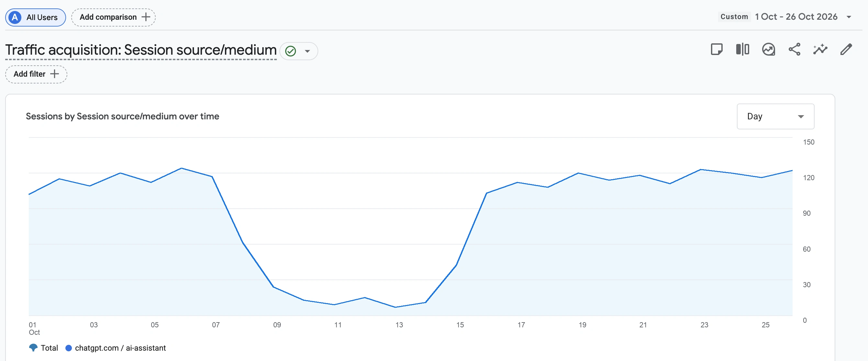Toggle Total series in legend

[43, 348]
